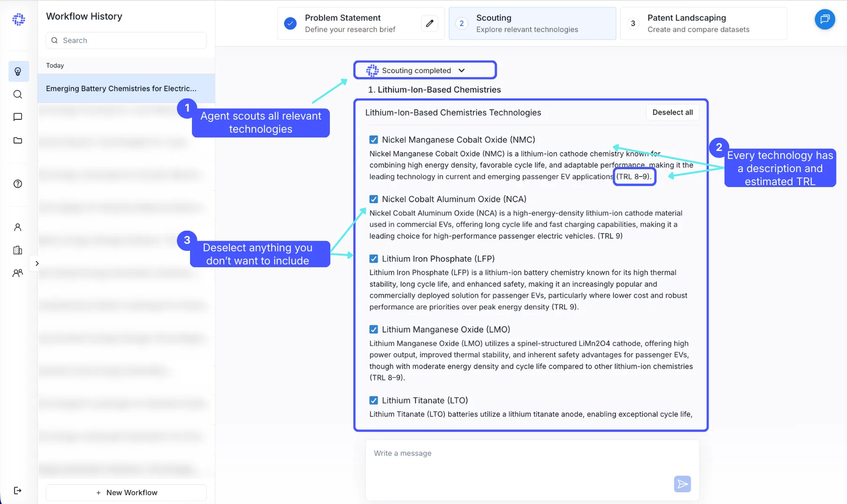Select Emerging Battery Chemistries workflow entry
Screen dimensions: 847x504
(126, 89)
